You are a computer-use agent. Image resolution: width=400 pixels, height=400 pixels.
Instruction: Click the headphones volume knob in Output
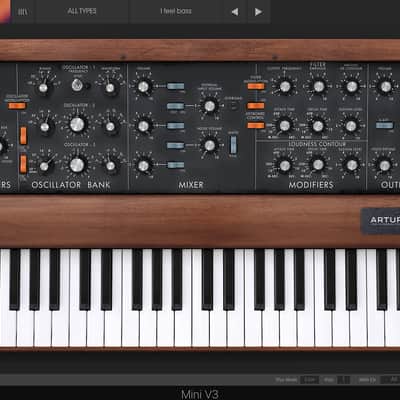click(x=385, y=165)
